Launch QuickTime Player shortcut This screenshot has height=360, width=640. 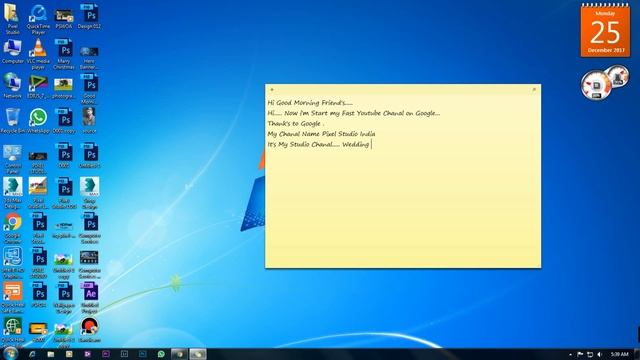coord(38,18)
